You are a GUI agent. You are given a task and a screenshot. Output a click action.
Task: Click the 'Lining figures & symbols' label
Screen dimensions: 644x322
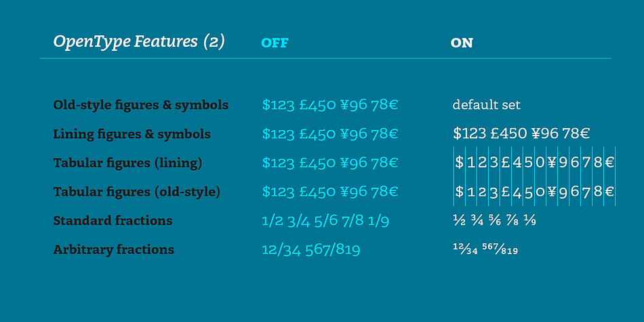[132, 134]
